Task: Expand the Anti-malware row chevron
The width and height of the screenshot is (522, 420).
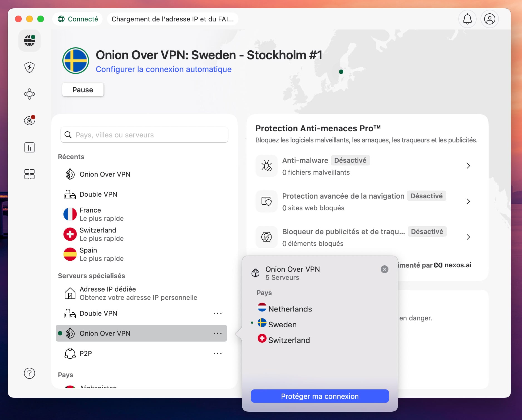Action: (468, 166)
